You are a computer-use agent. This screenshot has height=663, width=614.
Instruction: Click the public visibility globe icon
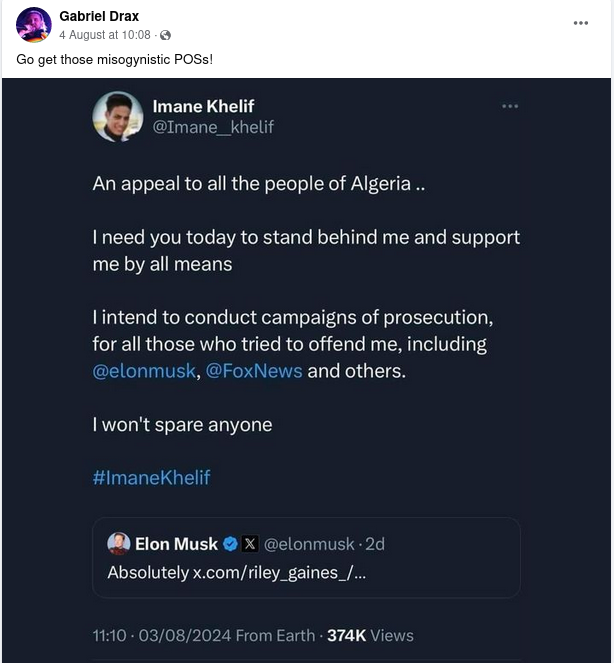coord(166,35)
